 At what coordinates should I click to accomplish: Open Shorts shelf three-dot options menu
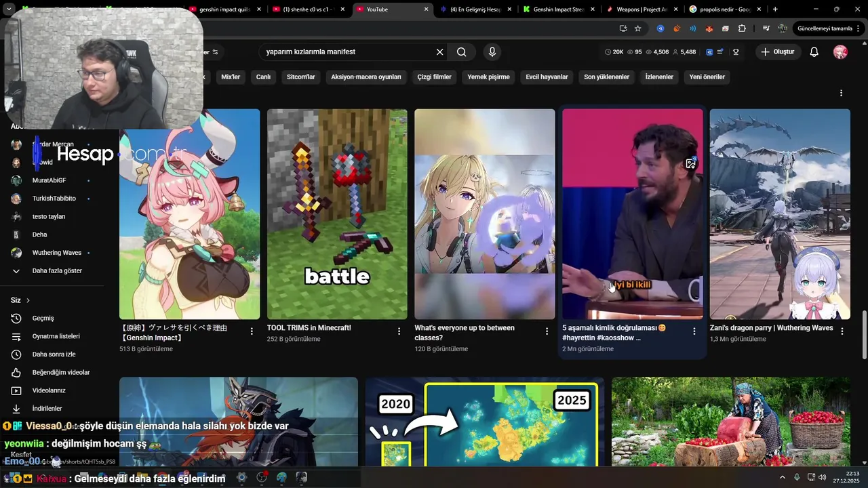coord(842,93)
